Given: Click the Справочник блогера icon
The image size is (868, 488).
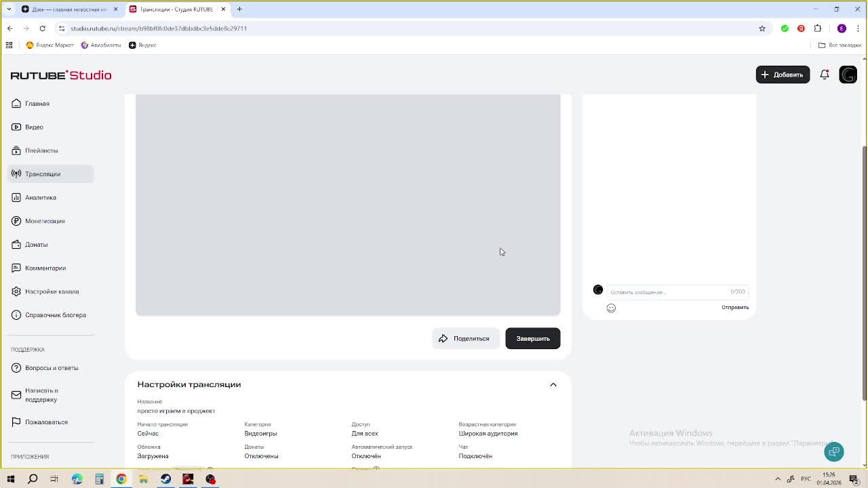Looking at the screenshot, I should pyautogui.click(x=16, y=315).
